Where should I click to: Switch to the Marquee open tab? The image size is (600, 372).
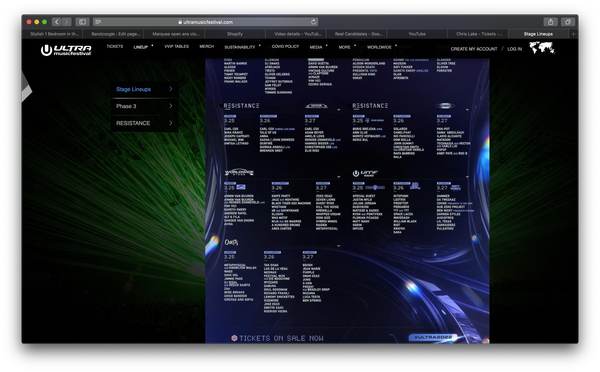(x=176, y=34)
